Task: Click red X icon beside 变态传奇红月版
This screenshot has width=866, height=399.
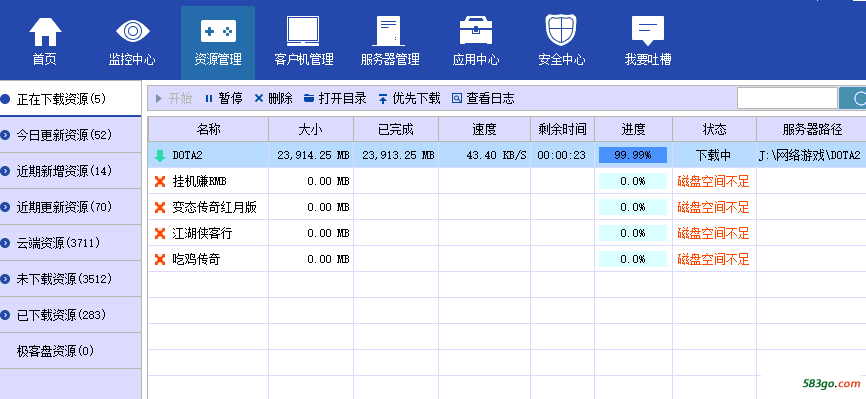Action: (160, 207)
